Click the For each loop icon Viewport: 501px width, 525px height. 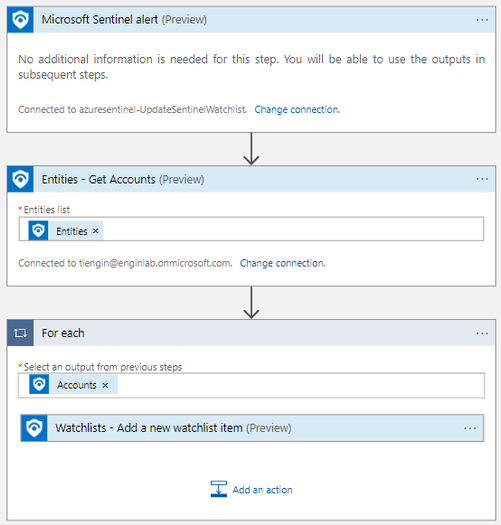pyautogui.click(x=20, y=333)
